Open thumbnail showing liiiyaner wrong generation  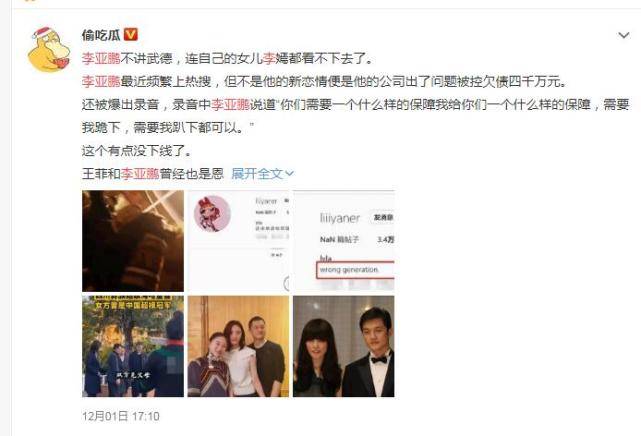point(344,241)
